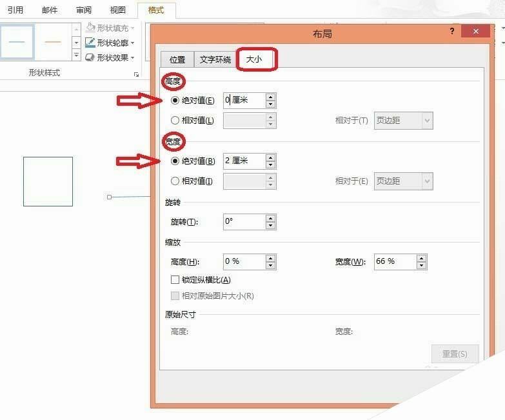Expand the 形状轮廓 dropdown arrow

pos(132,43)
